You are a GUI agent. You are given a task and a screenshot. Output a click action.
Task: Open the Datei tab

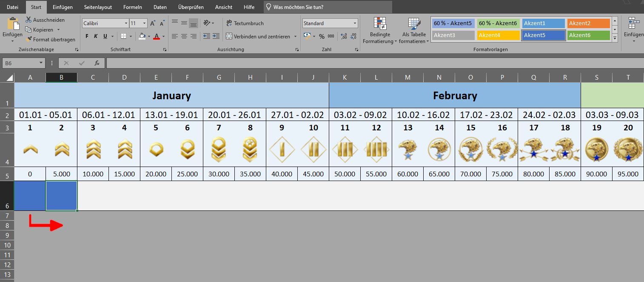(x=13, y=7)
